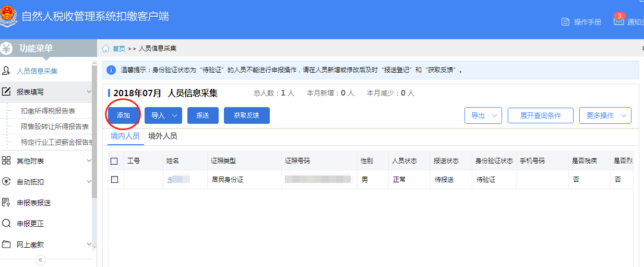Click the 自动抵扣 yen icon
Viewport: 644px width, 267px height.
[6, 182]
